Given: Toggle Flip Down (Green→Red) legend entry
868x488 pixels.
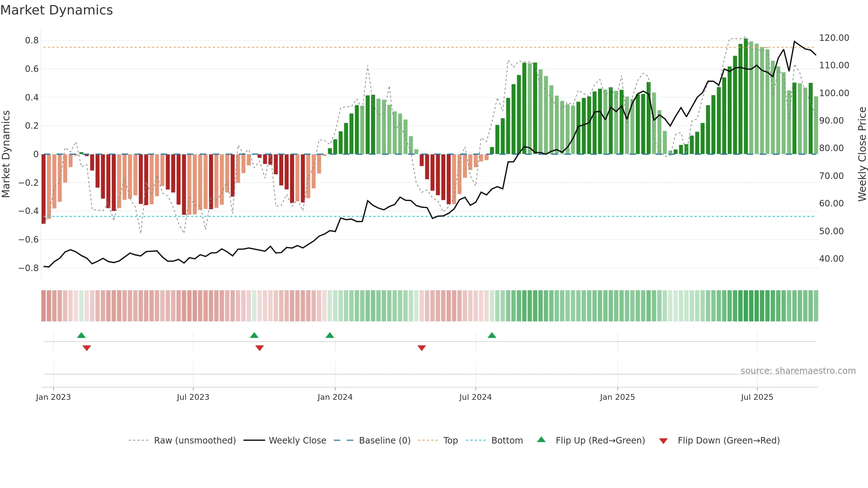Looking at the screenshot, I should 719,440.
